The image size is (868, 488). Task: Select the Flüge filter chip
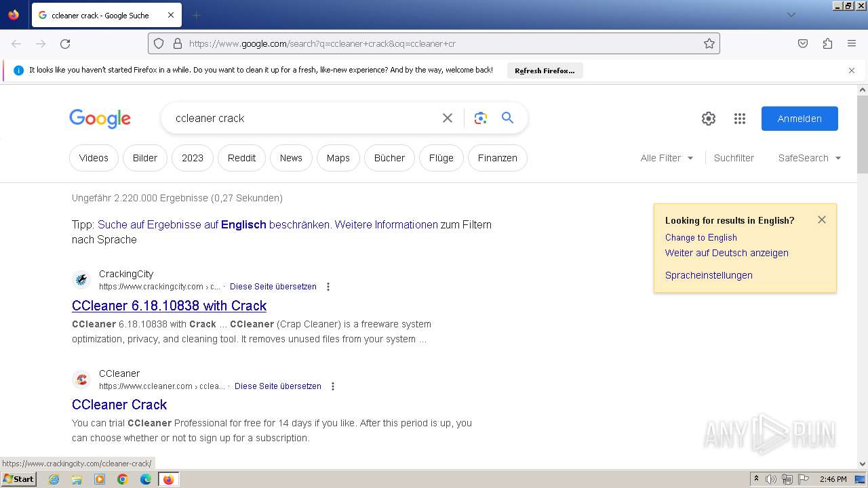click(x=441, y=158)
